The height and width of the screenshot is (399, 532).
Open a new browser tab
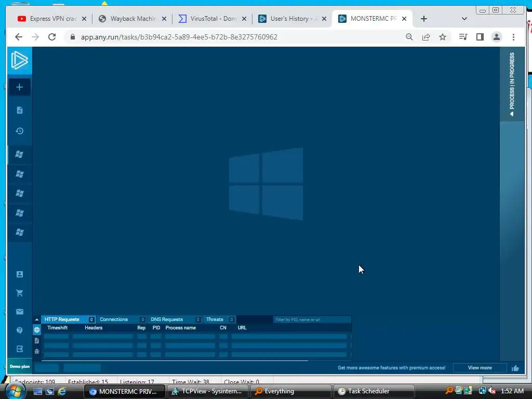point(424,19)
